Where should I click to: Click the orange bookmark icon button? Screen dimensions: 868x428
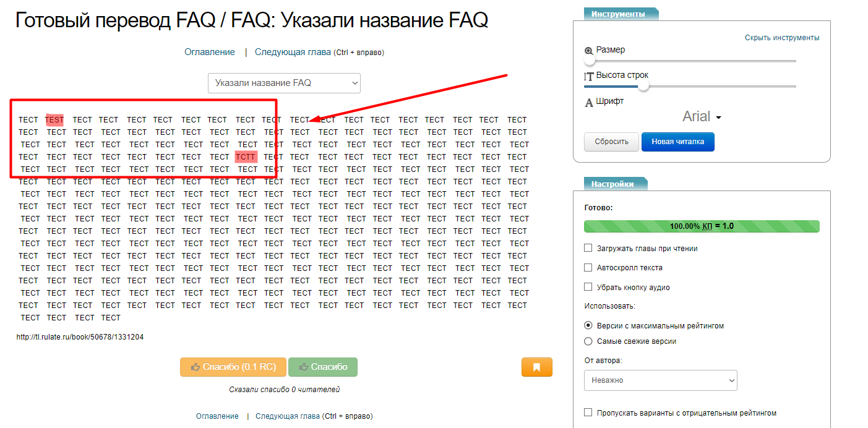click(536, 367)
